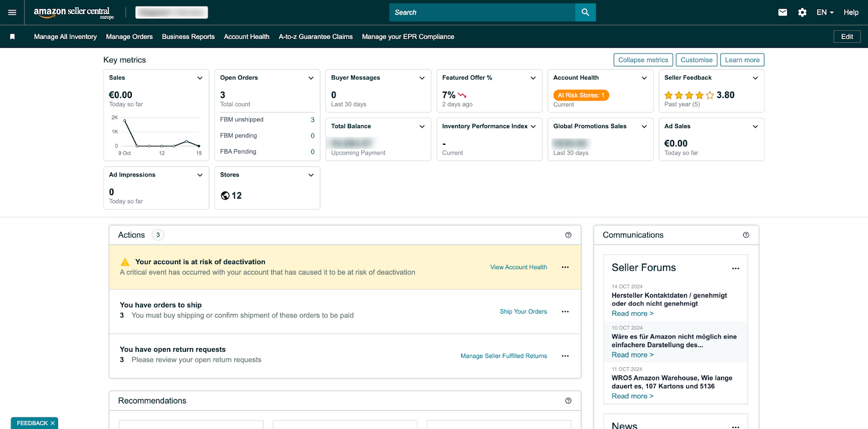Expand the Buyer Messages metric dropdown
The image size is (868, 429).
422,78
